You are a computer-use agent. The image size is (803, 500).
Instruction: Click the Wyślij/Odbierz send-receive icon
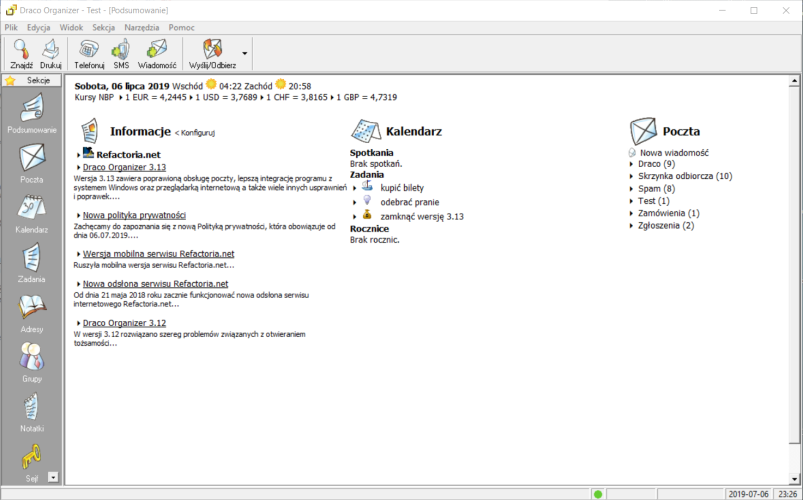click(x=213, y=50)
